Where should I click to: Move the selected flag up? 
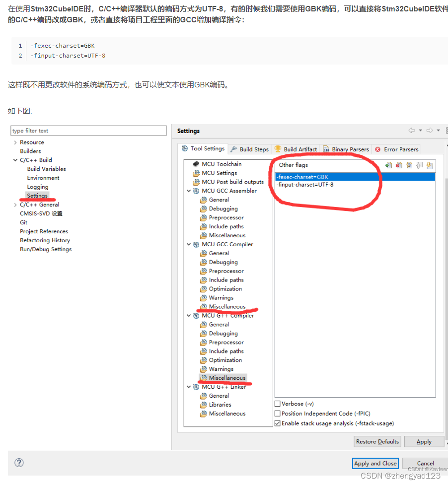pyautogui.click(x=419, y=164)
